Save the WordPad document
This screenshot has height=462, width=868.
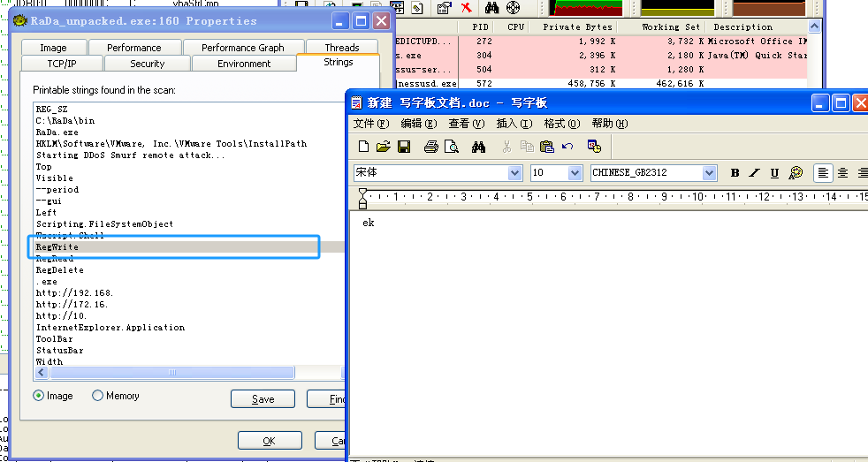[404, 147]
